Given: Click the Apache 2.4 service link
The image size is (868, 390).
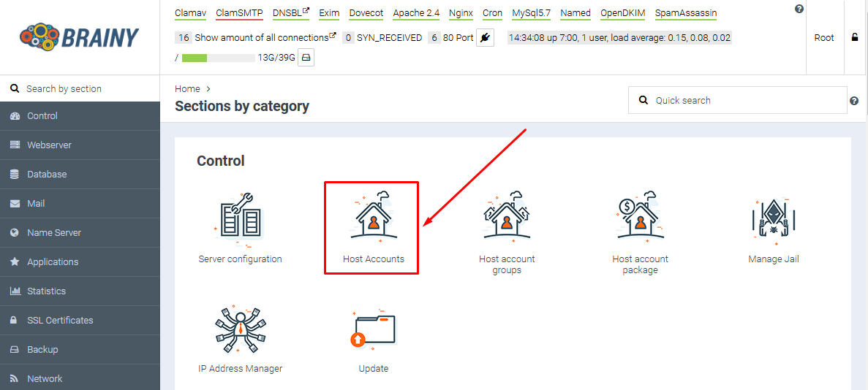Looking at the screenshot, I should [416, 12].
